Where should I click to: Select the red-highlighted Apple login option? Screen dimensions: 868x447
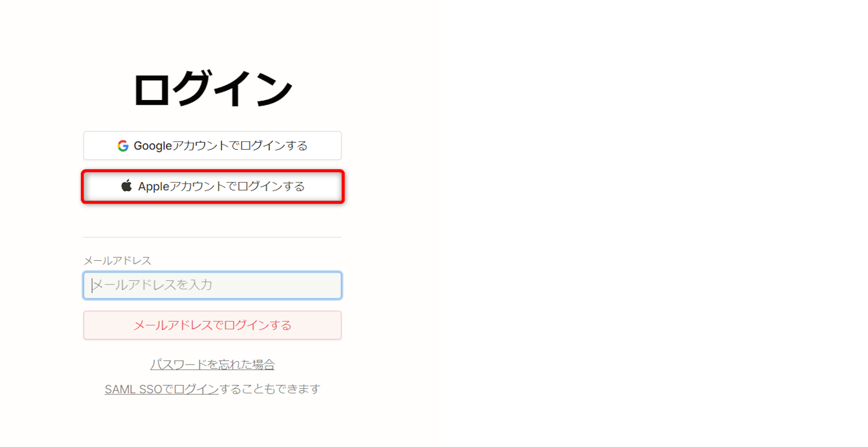click(x=212, y=187)
